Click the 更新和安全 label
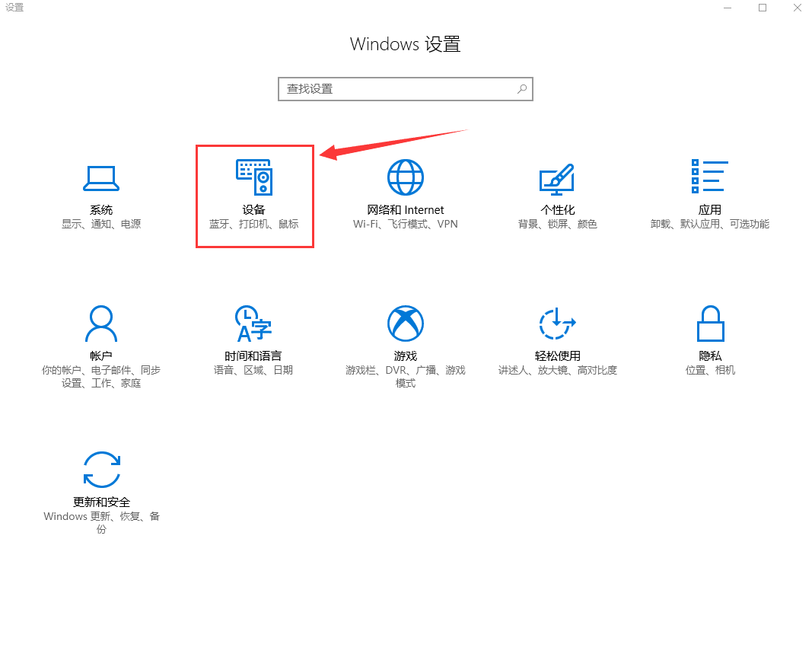The width and height of the screenshot is (812, 660). [x=101, y=502]
